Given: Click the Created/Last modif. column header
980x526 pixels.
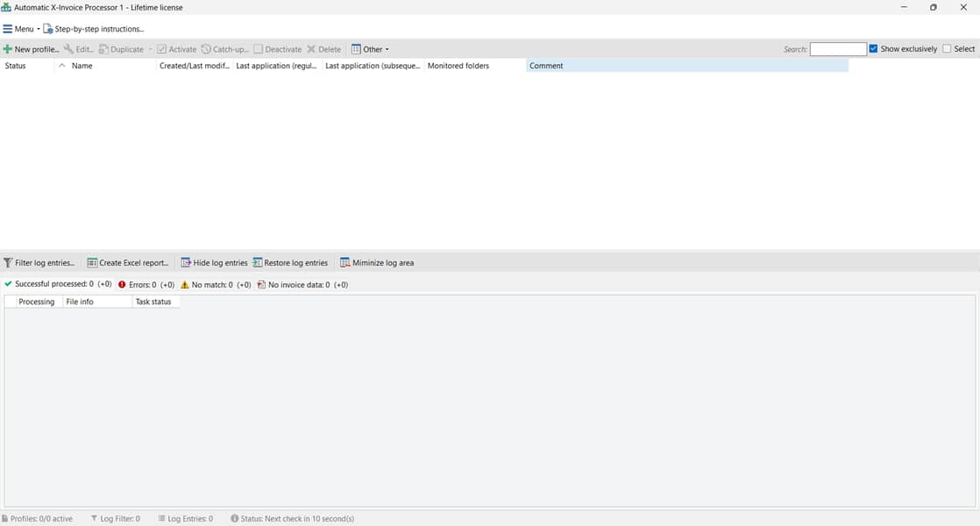Looking at the screenshot, I should tap(195, 66).
